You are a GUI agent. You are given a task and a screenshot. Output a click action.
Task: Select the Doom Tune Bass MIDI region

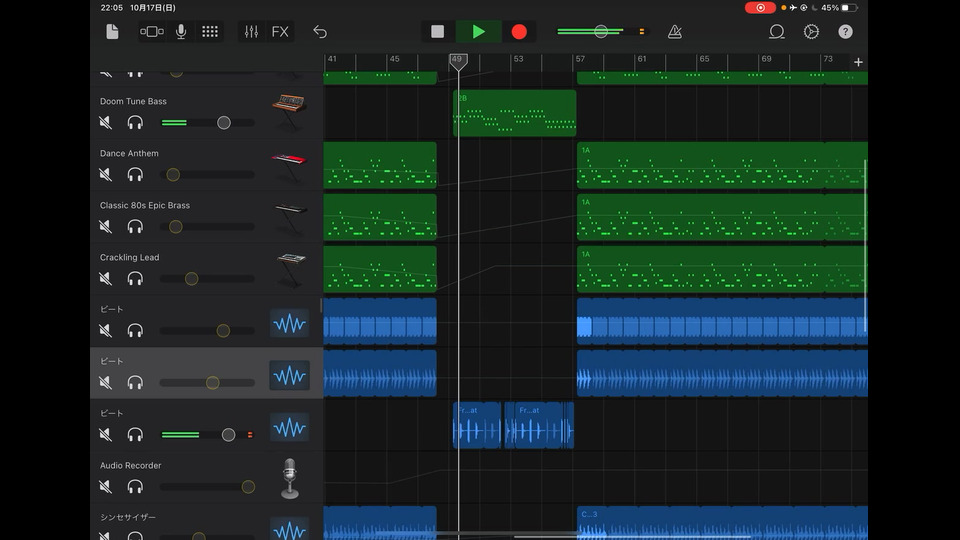(x=515, y=113)
